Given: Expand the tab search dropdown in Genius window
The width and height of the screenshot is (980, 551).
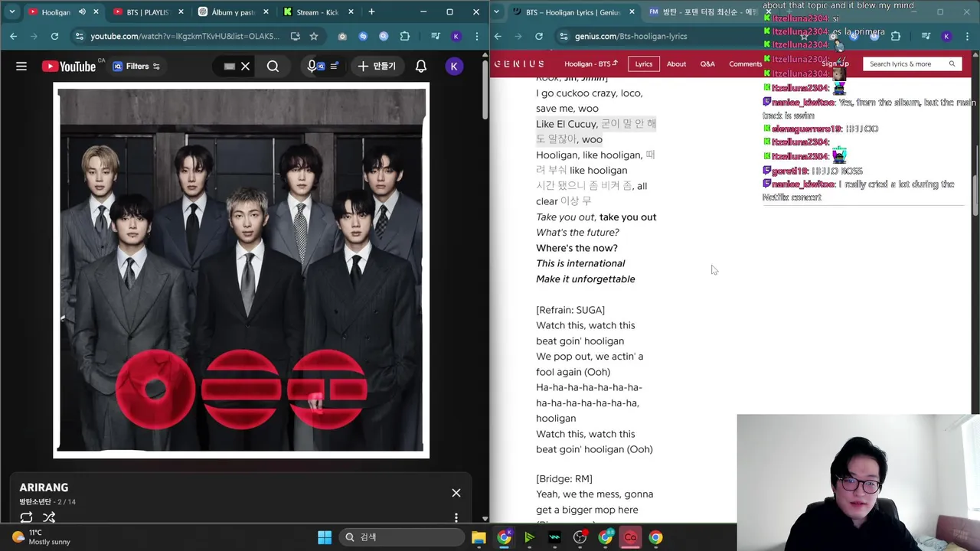Looking at the screenshot, I should point(498,12).
